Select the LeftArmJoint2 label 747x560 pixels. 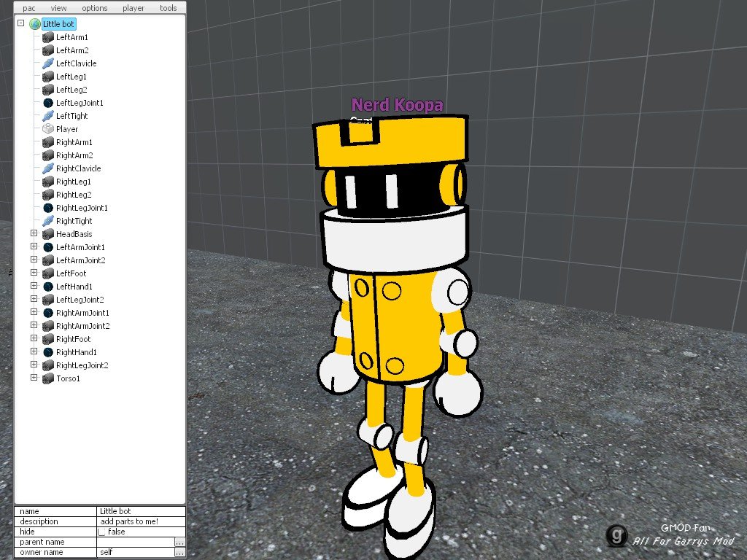[80, 260]
